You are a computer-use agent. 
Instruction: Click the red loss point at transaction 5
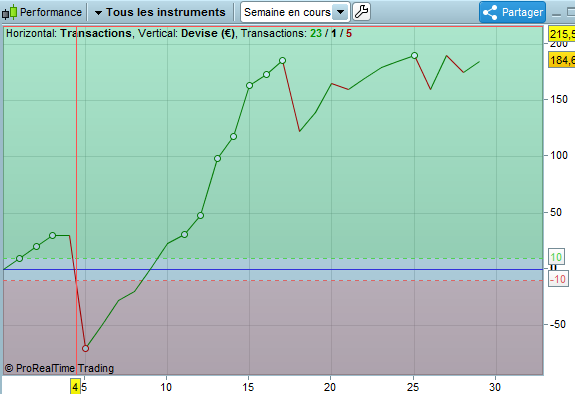tap(85, 348)
